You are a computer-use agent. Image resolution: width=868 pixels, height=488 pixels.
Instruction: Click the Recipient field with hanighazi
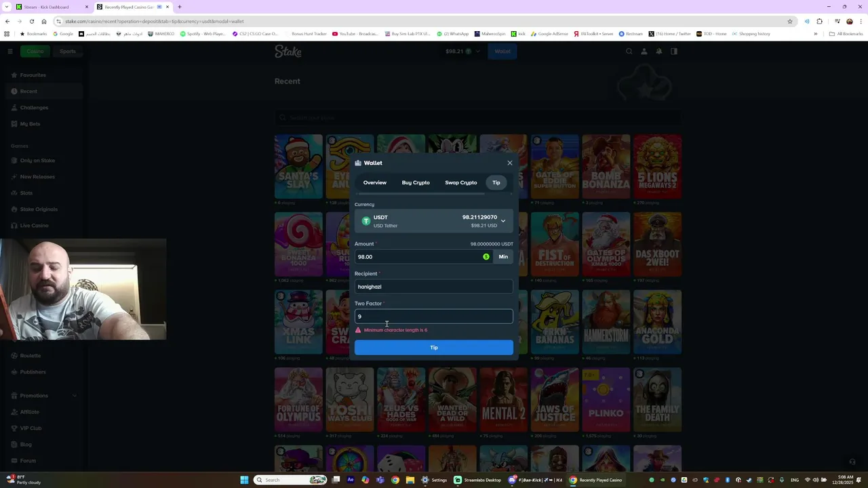434,287
